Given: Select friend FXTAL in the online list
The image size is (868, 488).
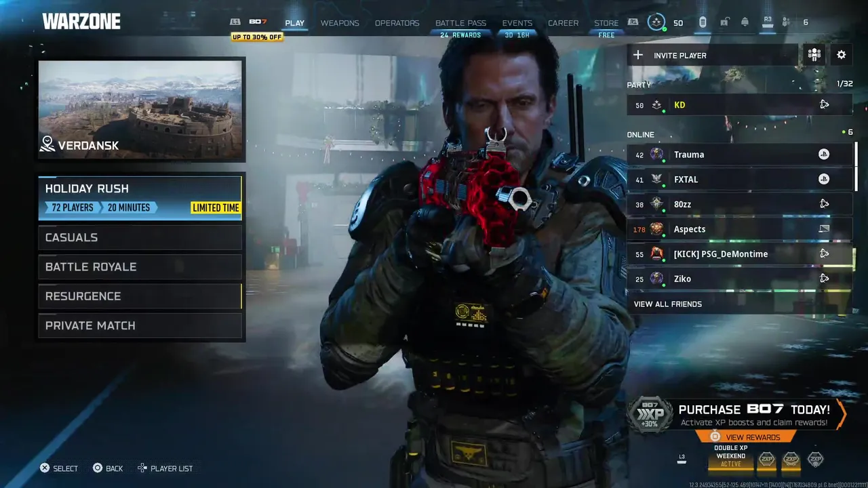Looking at the screenshot, I should [x=739, y=180].
